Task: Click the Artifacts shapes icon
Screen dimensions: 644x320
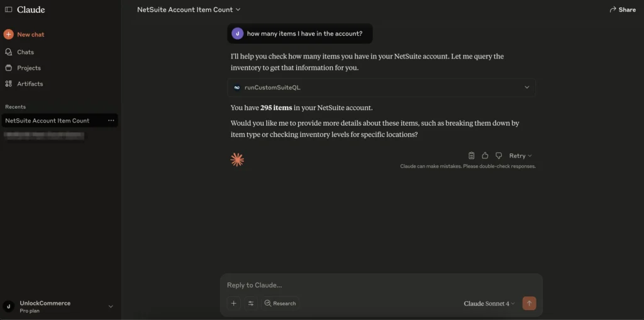Action: pyautogui.click(x=9, y=84)
